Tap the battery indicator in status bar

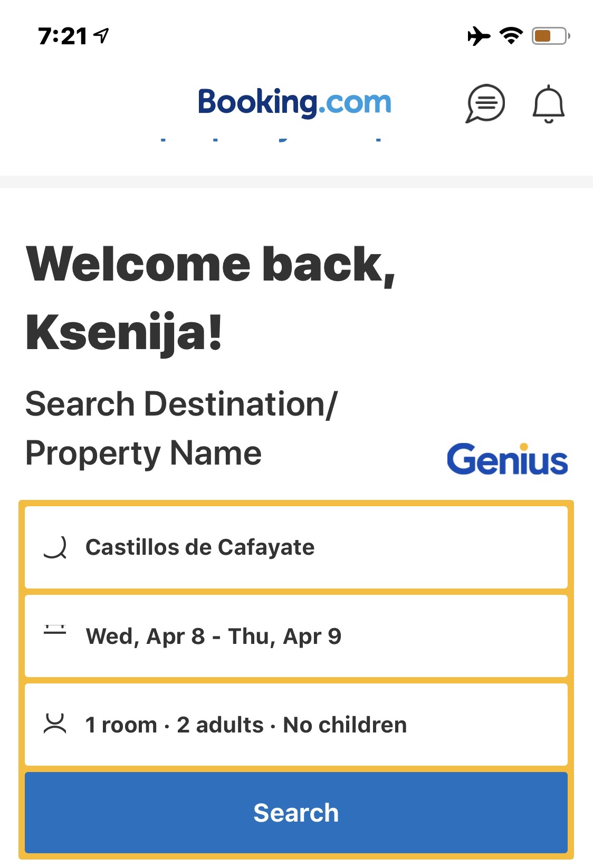tap(550, 36)
